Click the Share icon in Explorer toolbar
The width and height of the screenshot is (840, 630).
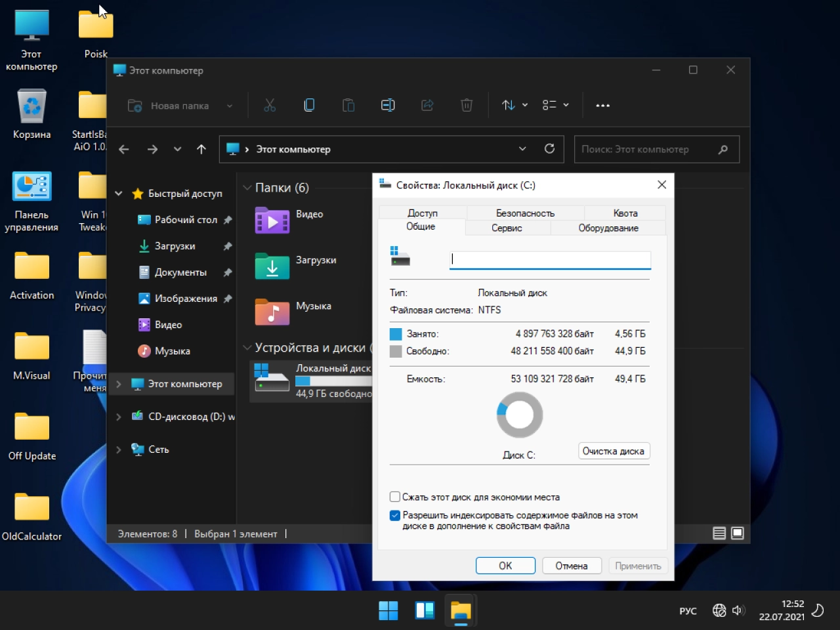click(427, 105)
